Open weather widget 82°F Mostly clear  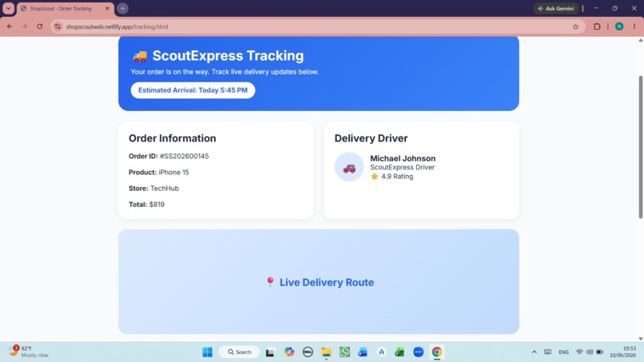pos(29,352)
